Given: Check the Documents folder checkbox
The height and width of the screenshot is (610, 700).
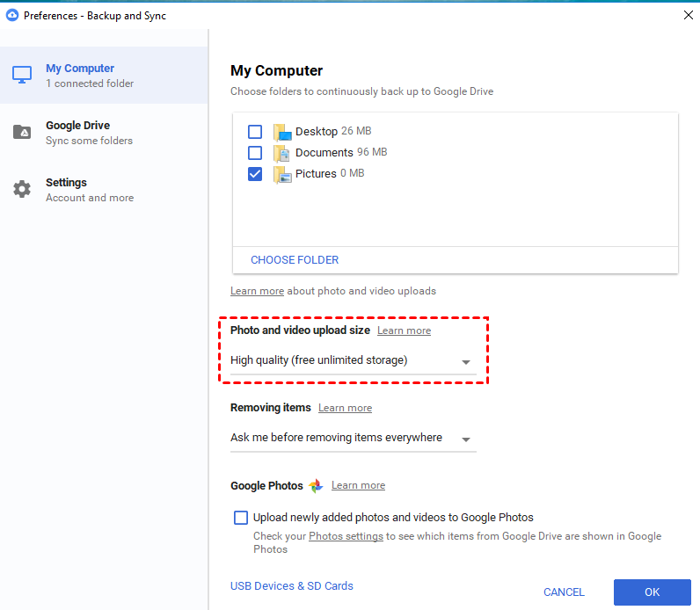Looking at the screenshot, I should 255,153.
